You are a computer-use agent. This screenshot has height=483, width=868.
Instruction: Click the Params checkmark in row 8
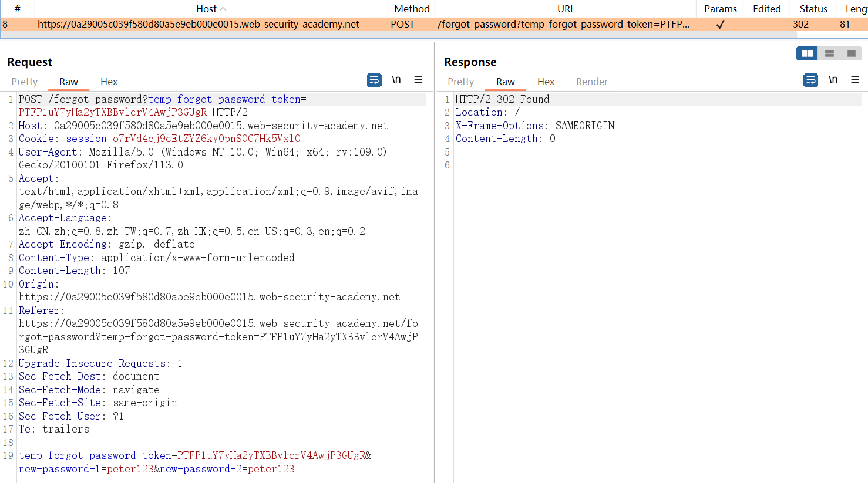[720, 24]
